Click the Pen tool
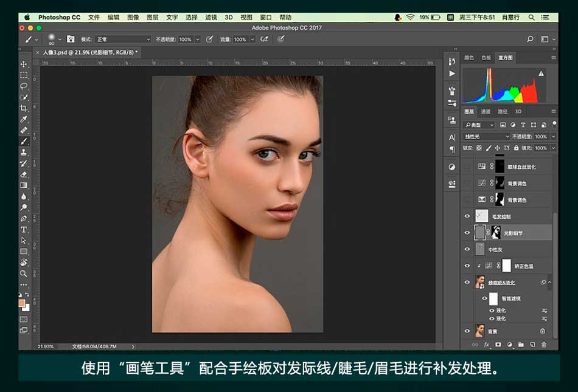Image resolution: width=578 pixels, height=392 pixels. [x=24, y=219]
